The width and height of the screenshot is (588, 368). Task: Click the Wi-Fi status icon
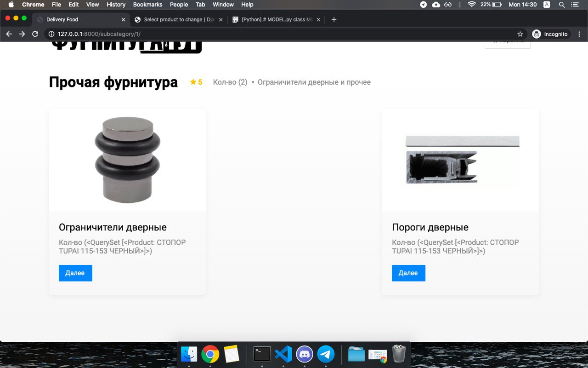(471, 5)
